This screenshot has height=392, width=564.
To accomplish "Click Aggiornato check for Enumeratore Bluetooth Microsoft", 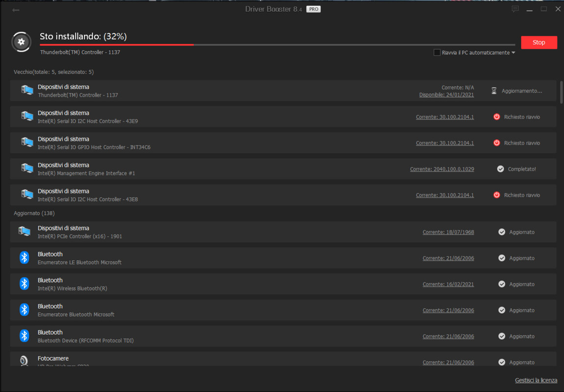I will tap(502, 310).
